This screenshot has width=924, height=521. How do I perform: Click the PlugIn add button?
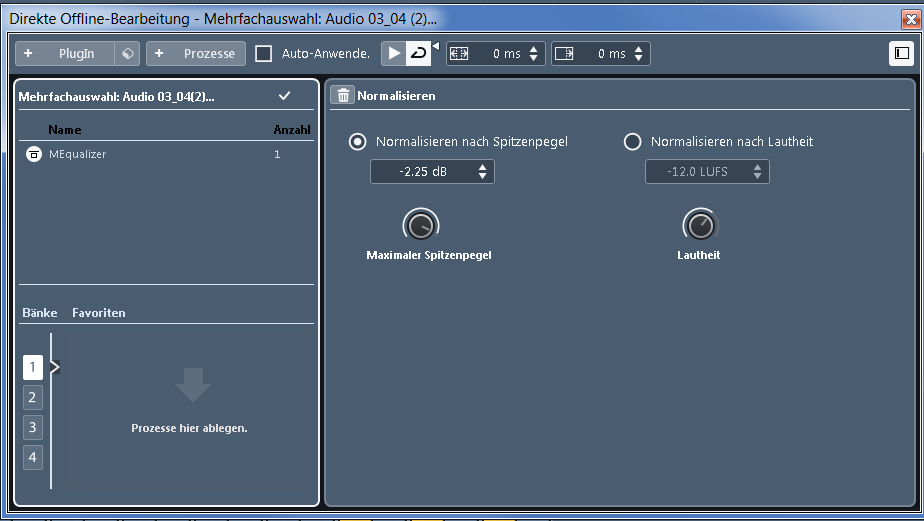click(64, 54)
